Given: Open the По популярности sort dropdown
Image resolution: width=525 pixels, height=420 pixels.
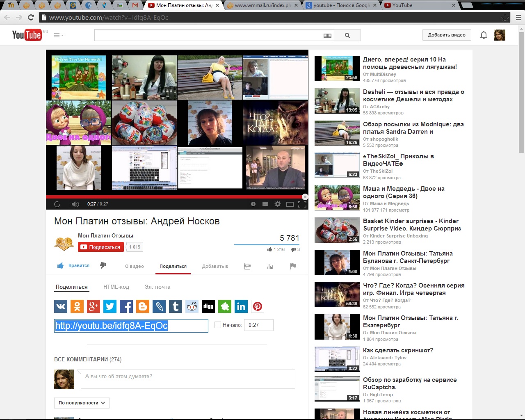Looking at the screenshot, I should point(82,403).
